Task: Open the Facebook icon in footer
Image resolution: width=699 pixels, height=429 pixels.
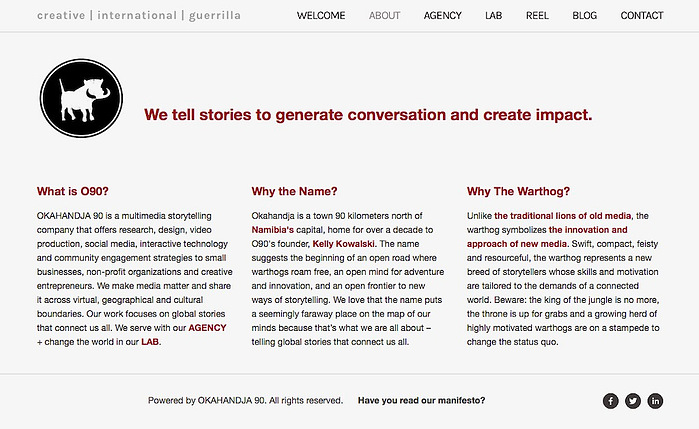Action: pyautogui.click(x=610, y=401)
